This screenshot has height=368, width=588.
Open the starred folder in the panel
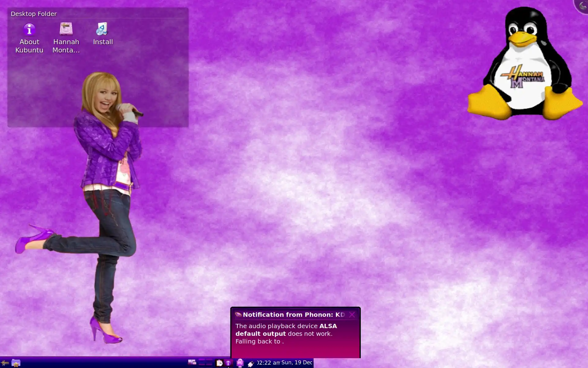[x=16, y=363]
